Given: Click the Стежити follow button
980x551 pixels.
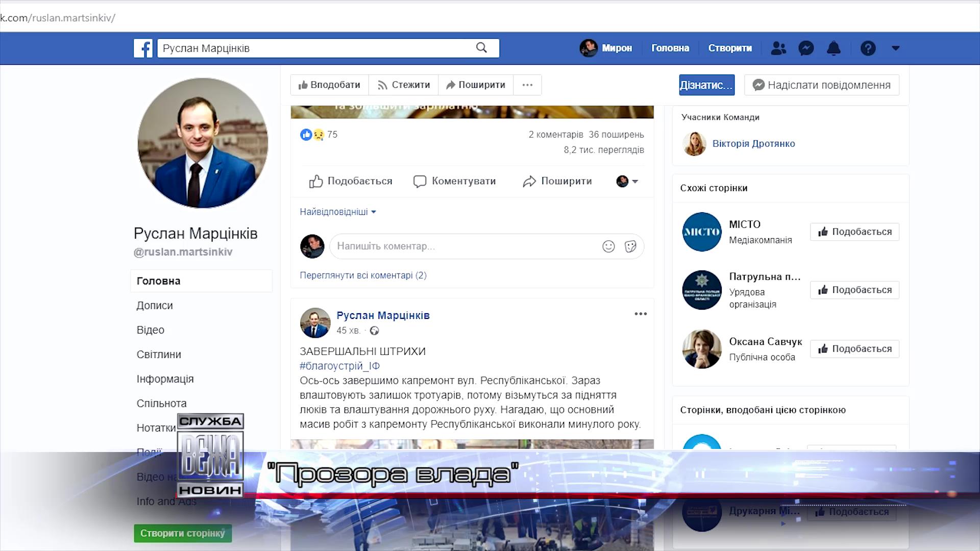Looking at the screenshot, I should point(404,85).
